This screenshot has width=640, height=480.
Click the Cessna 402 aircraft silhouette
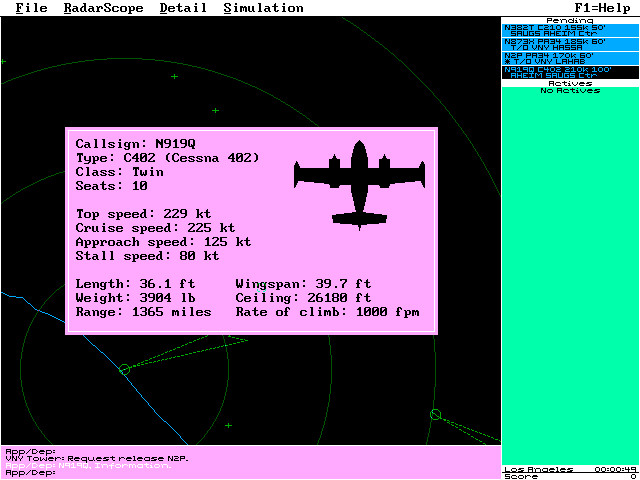pos(359,186)
